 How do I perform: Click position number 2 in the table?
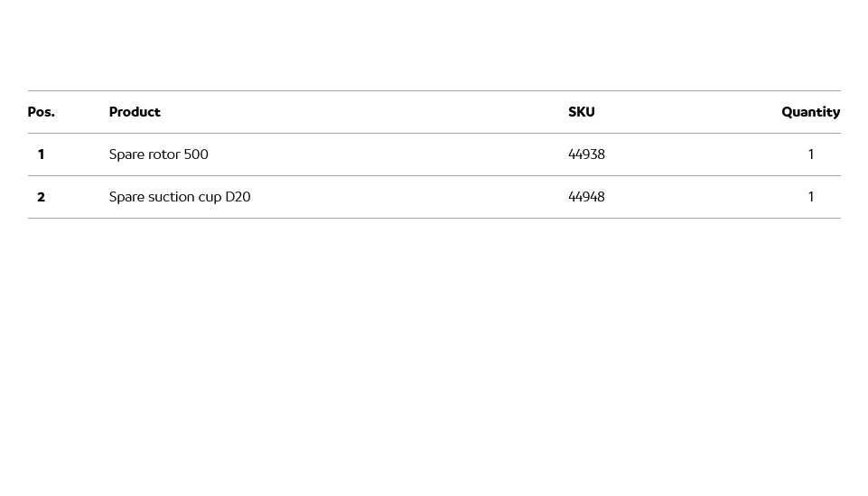41,197
